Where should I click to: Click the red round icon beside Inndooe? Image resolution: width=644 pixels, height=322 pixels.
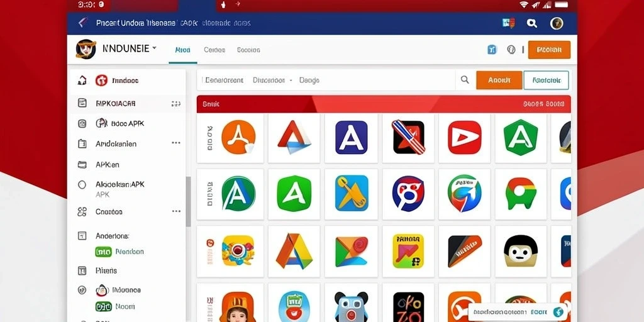coord(101,80)
